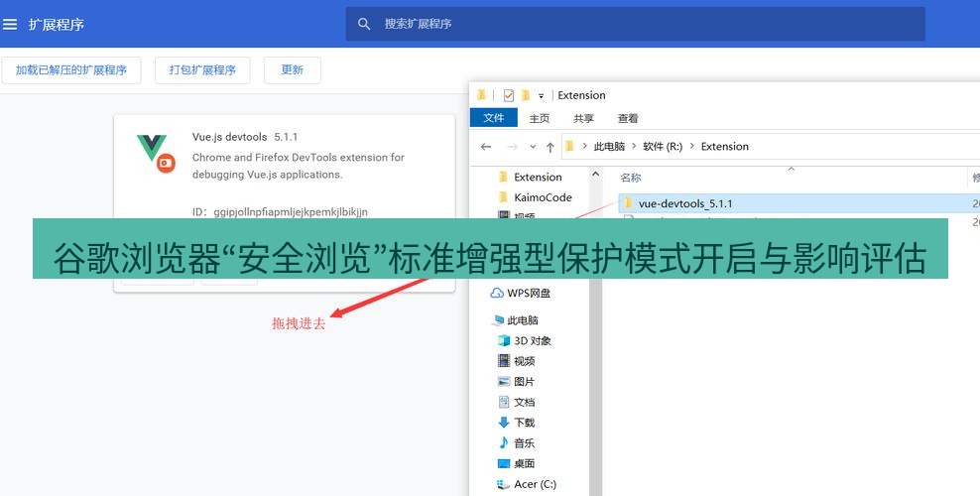Sort files by 名称 column header
Viewport: 980px width, 496px height.
[631, 178]
